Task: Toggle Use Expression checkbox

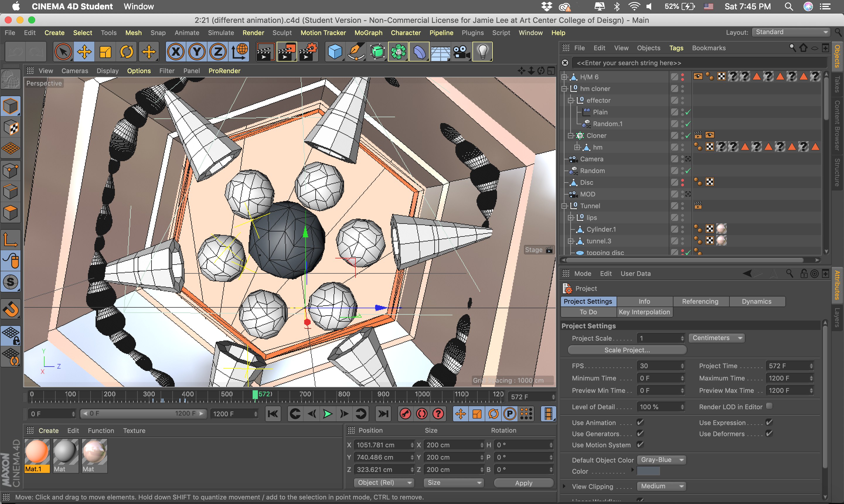Action: click(x=770, y=422)
